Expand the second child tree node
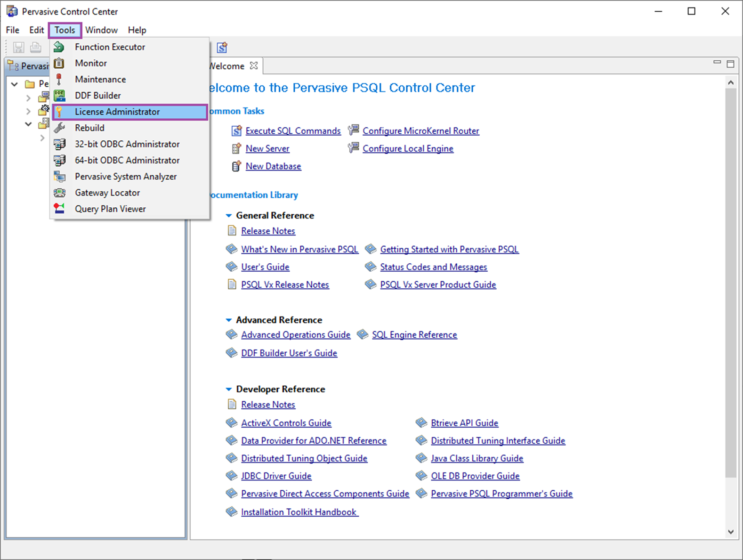The image size is (743, 560). [x=28, y=112]
